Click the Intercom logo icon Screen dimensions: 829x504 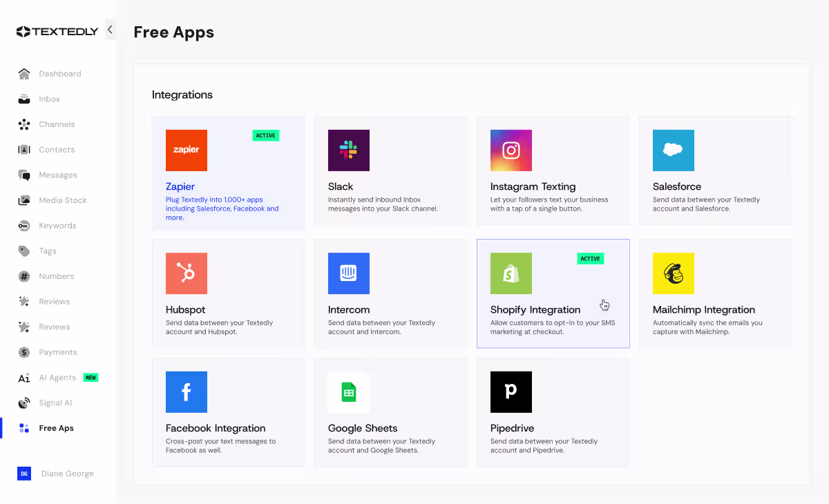[x=349, y=273]
